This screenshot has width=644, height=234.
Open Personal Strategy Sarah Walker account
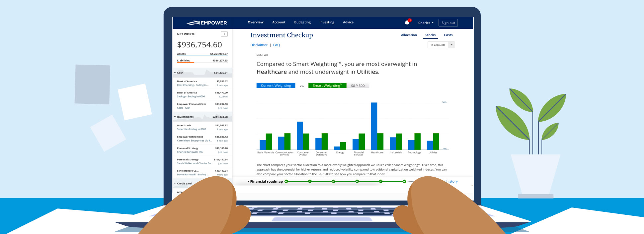click(202, 161)
